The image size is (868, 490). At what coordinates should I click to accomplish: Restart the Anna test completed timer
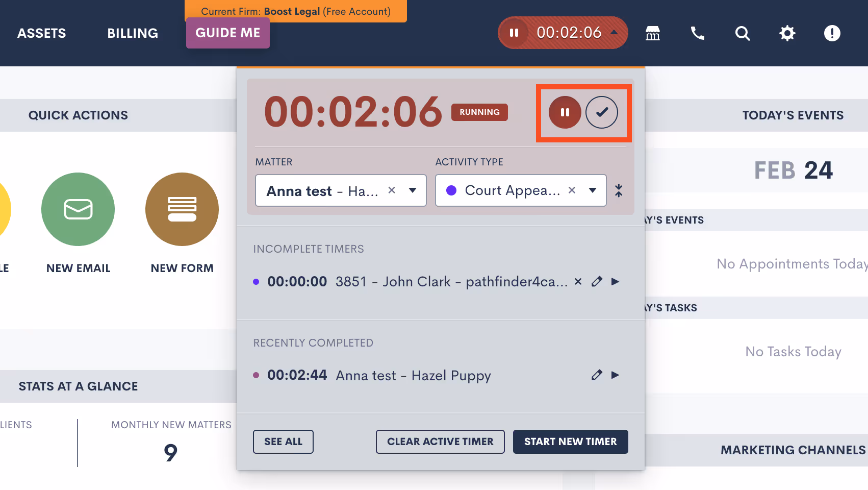pyautogui.click(x=615, y=375)
